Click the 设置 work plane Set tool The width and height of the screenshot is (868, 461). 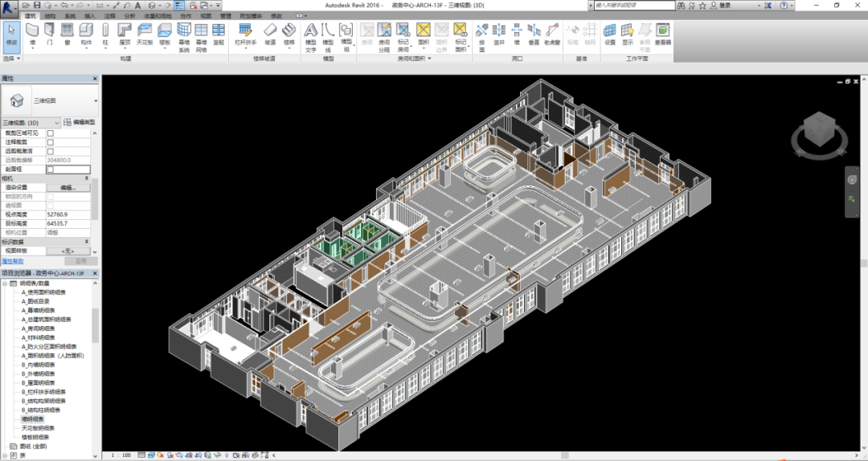pos(609,35)
